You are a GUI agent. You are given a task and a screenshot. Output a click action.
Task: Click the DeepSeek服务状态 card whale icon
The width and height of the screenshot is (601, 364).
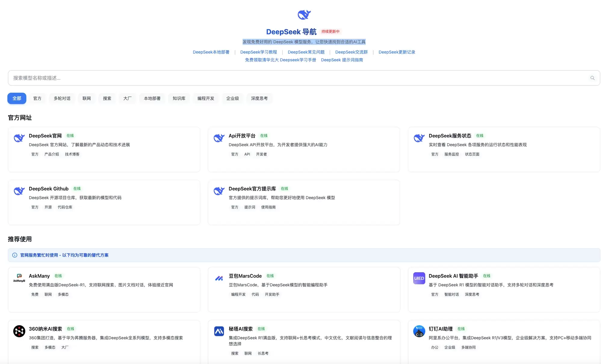coord(419,138)
